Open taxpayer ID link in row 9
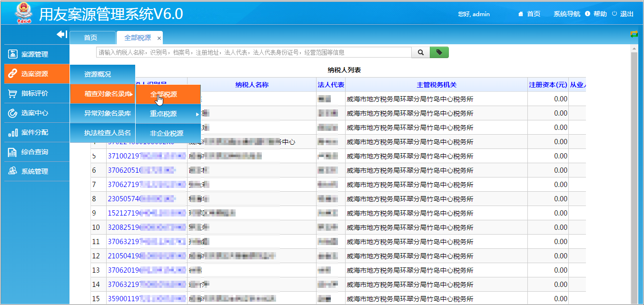The width and height of the screenshot is (644, 305). pos(147,213)
